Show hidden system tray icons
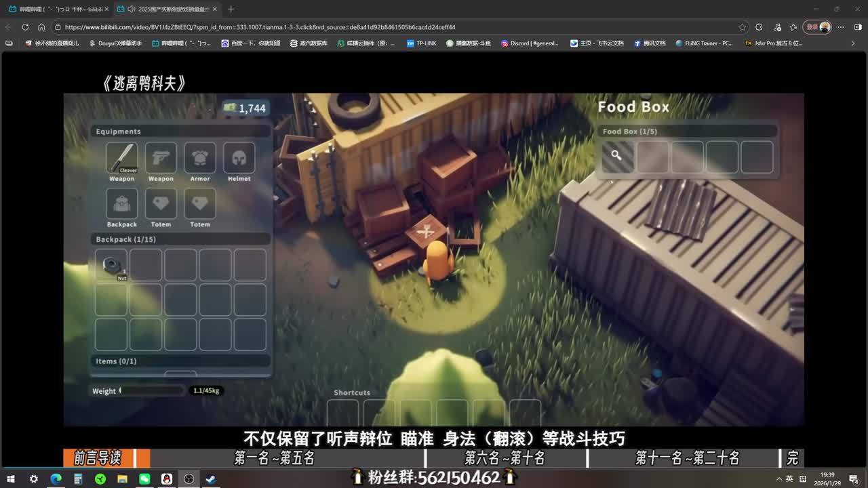868x488 pixels. pos(778,479)
